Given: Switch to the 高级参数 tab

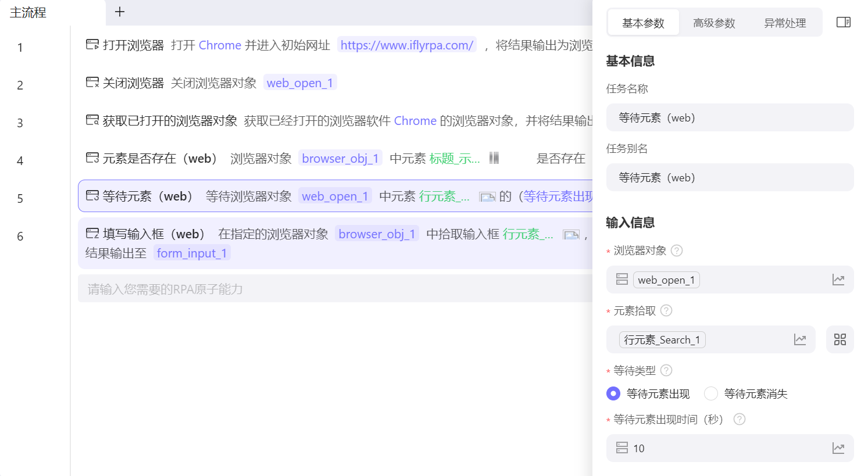Looking at the screenshot, I should click(714, 23).
